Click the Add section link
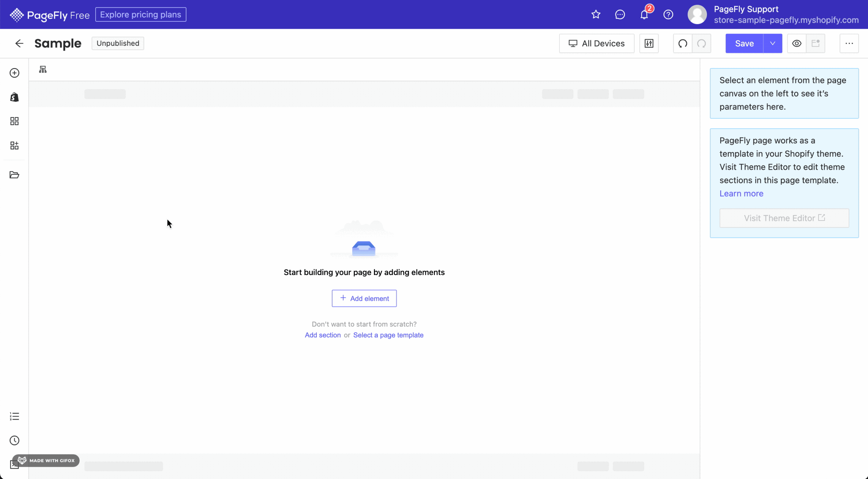 pyautogui.click(x=323, y=335)
